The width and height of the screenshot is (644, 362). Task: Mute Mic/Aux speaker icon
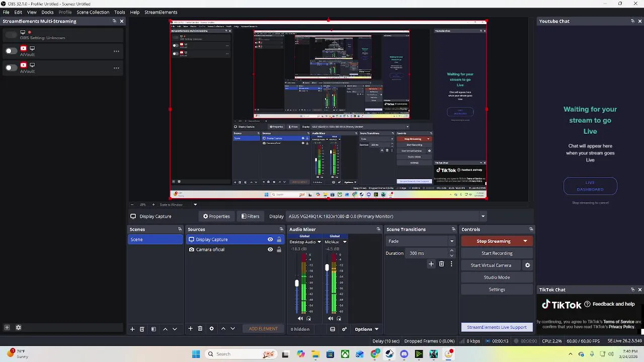point(331,318)
